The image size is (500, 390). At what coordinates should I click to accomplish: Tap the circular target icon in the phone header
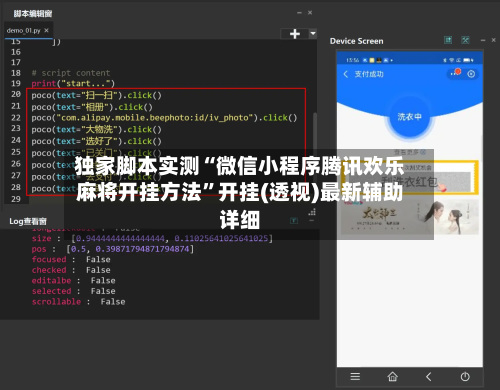point(471,74)
